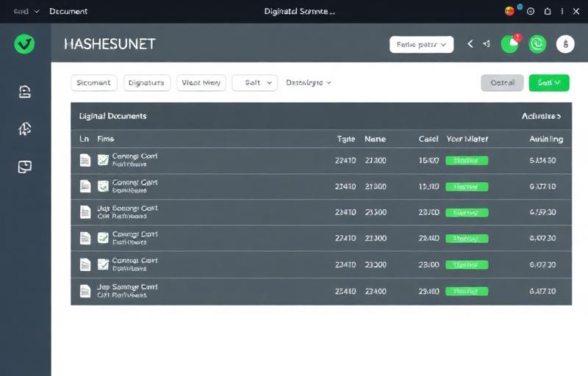Toggle the green checkbox in the 21800 row
588x376 pixels.
pyautogui.click(x=103, y=186)
